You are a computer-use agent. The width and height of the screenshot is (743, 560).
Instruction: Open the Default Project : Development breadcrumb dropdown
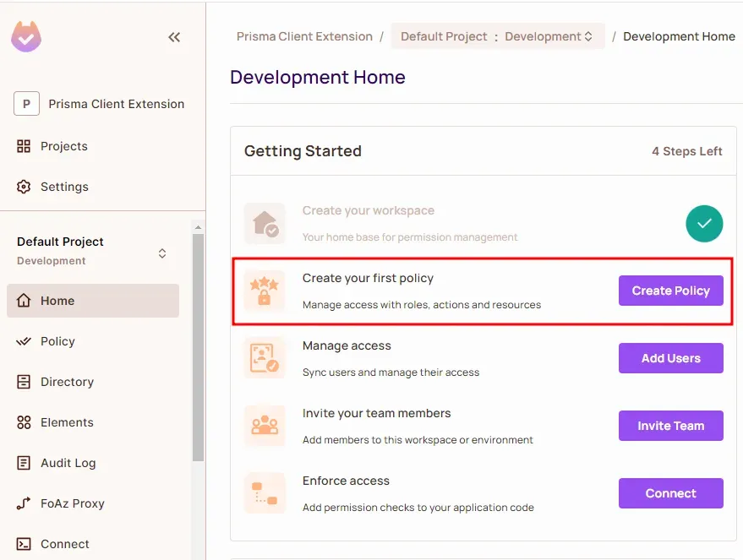497,36
